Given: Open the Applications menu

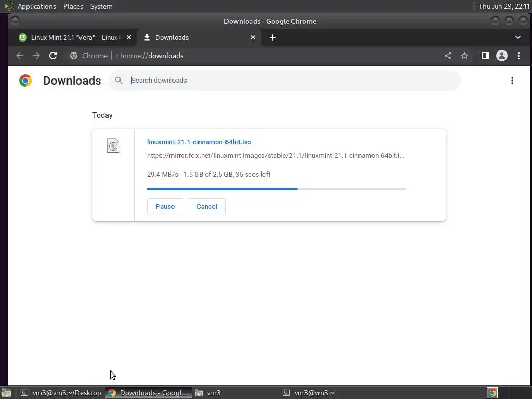Looking at the screenshot, I should (37, 6).
